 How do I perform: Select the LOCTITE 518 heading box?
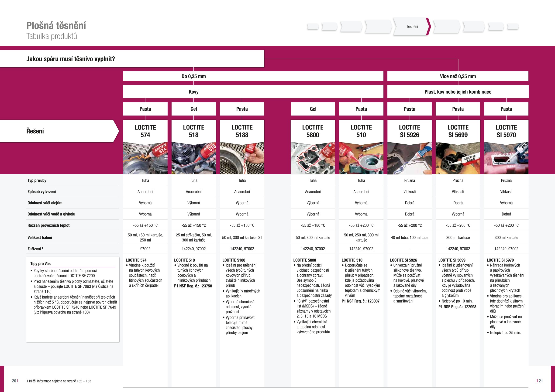click(x=194, y=131)
